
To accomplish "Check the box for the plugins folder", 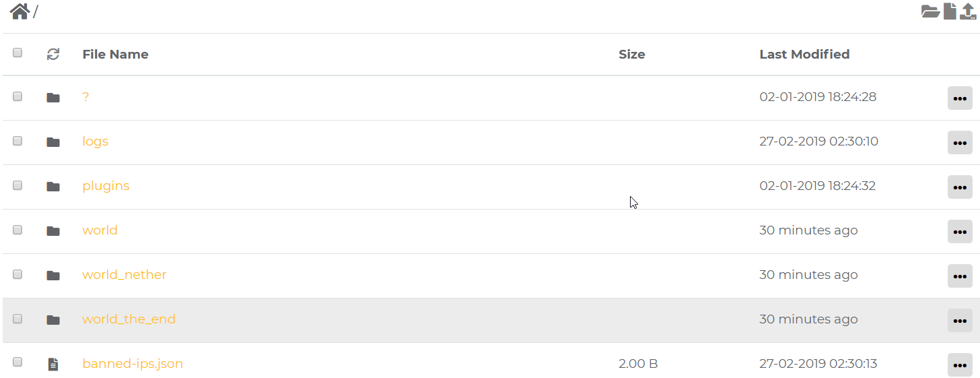I will [x=17, y=185].
